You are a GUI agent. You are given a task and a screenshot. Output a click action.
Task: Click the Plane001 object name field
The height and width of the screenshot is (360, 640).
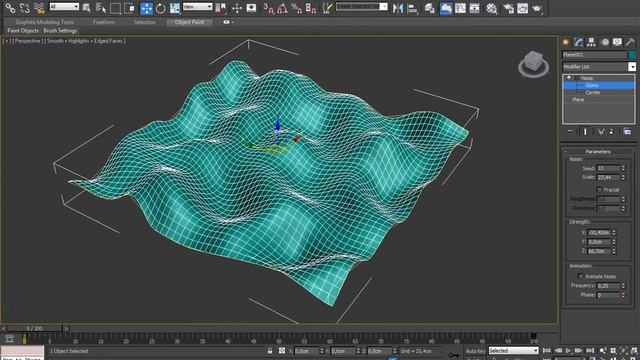pyautogui.click(x=594, y=55)
